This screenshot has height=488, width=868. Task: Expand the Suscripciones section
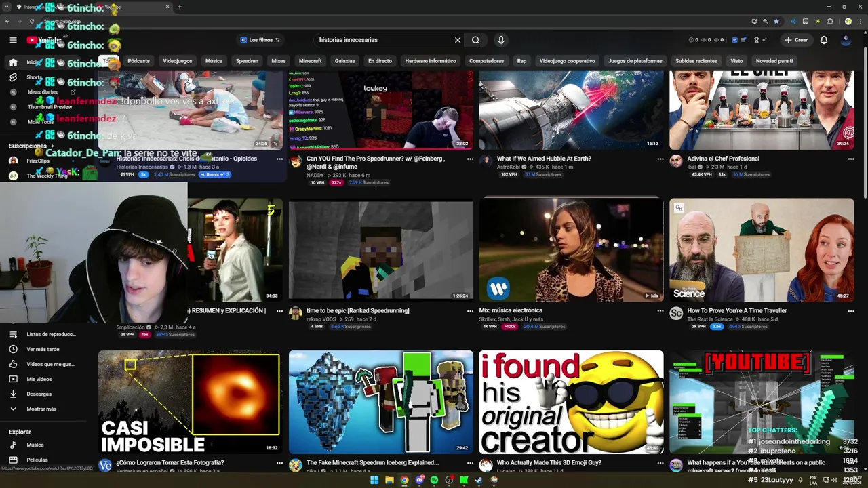(31, 146)
